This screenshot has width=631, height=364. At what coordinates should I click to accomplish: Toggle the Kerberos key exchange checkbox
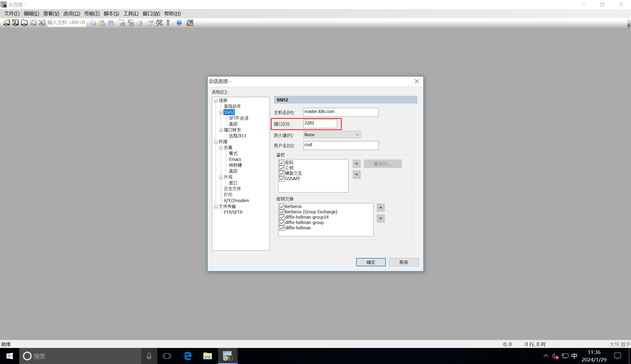(282, 206)
